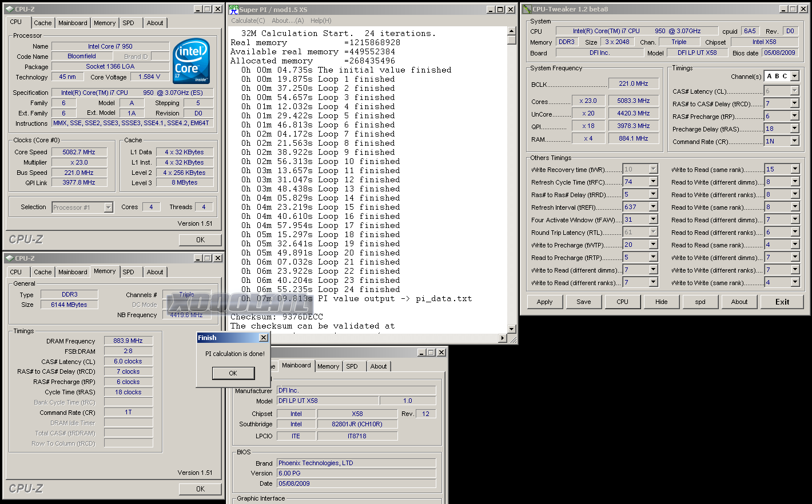Expand the Channel(s) A B C dropdown
The image size is (812, 504).
tap(794, 76)
